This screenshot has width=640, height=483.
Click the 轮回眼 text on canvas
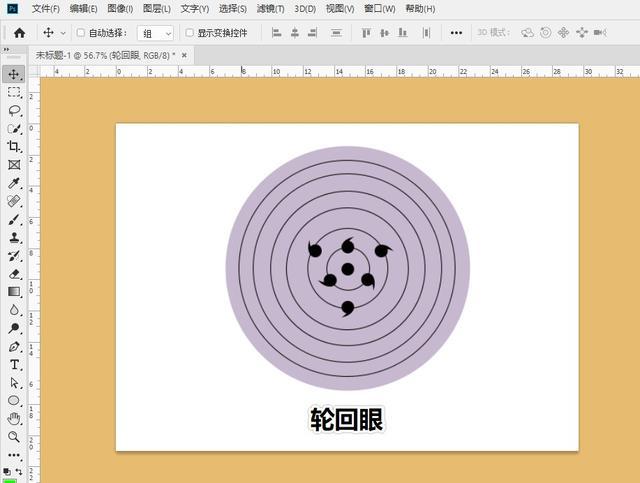(x=347, y=419)
